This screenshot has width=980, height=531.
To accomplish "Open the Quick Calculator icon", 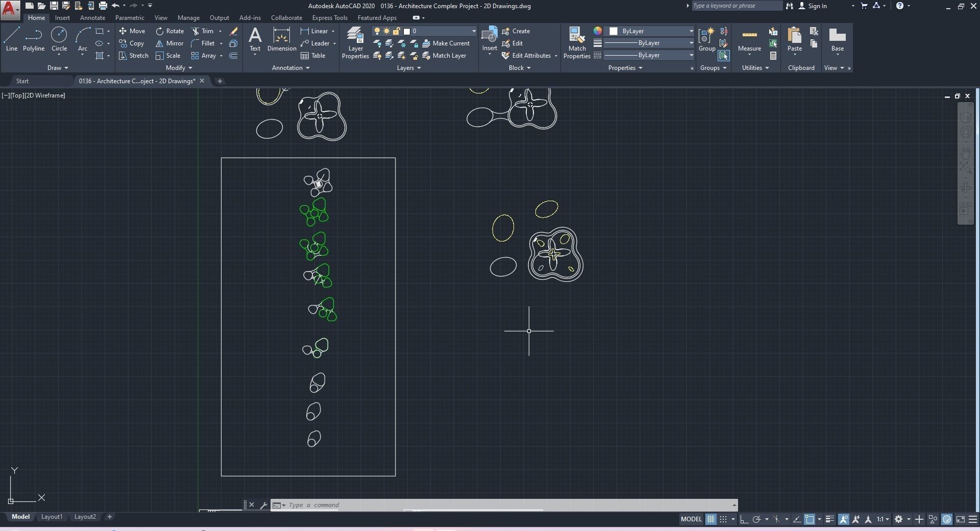I will (x=773, y=56).
